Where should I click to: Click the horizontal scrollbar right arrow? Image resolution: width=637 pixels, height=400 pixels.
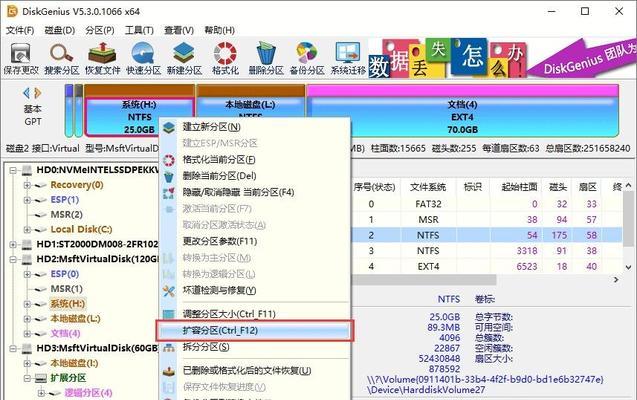tap(616, 279)
